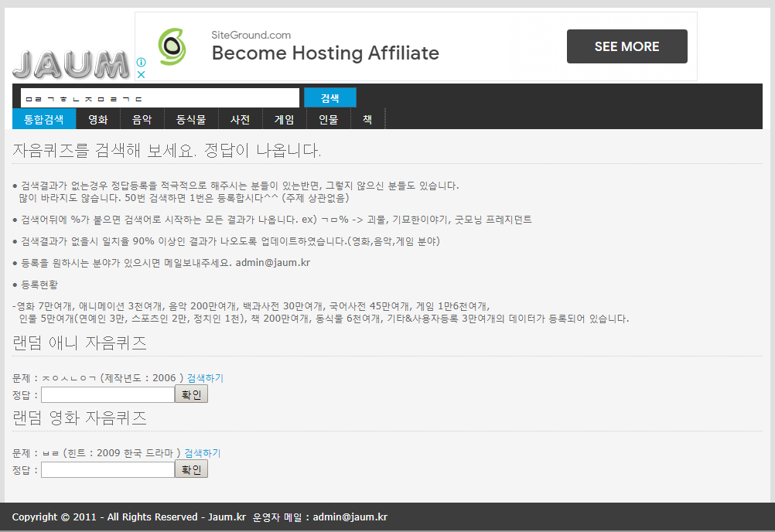Click the 랜덤 영화 자음퀴즈 heading
The width and height of the screenshot is (775, 532).
pyautogui.click(x=80, y=418)
